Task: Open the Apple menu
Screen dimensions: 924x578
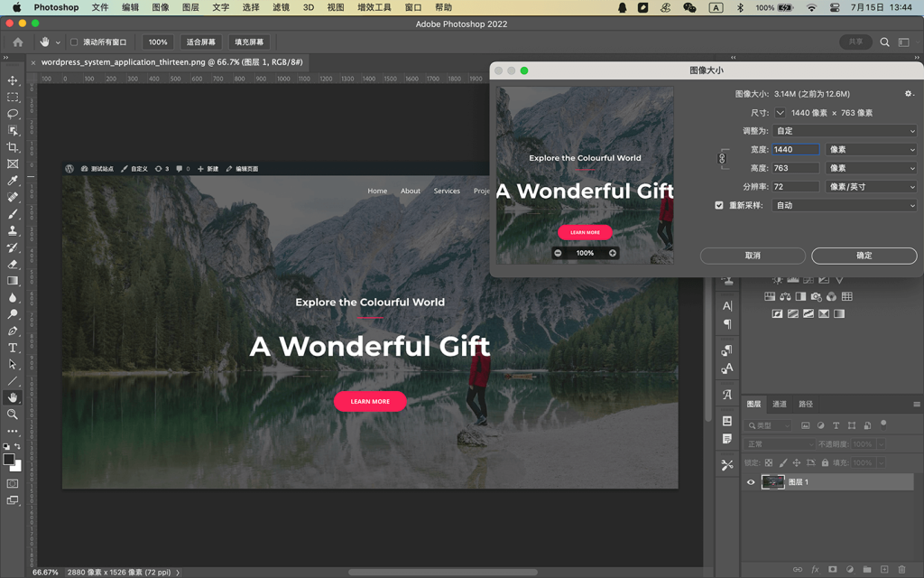Action: pyautogui.click(x=16, y=7)
